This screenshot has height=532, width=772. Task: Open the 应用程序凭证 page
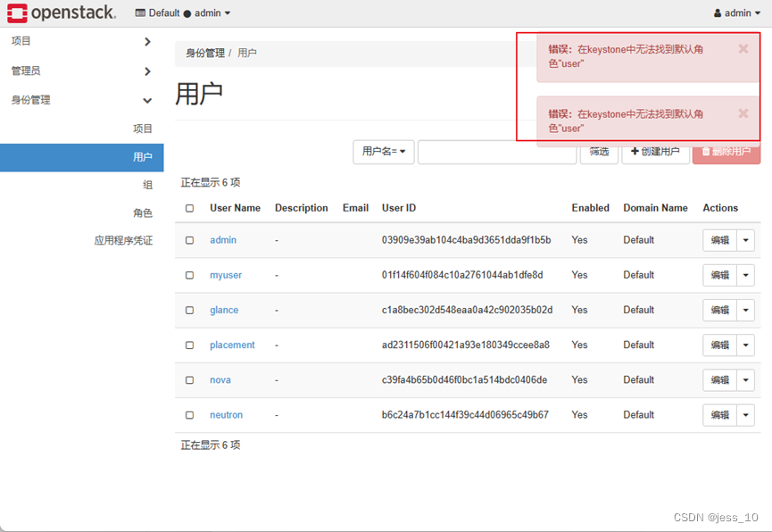124,240
